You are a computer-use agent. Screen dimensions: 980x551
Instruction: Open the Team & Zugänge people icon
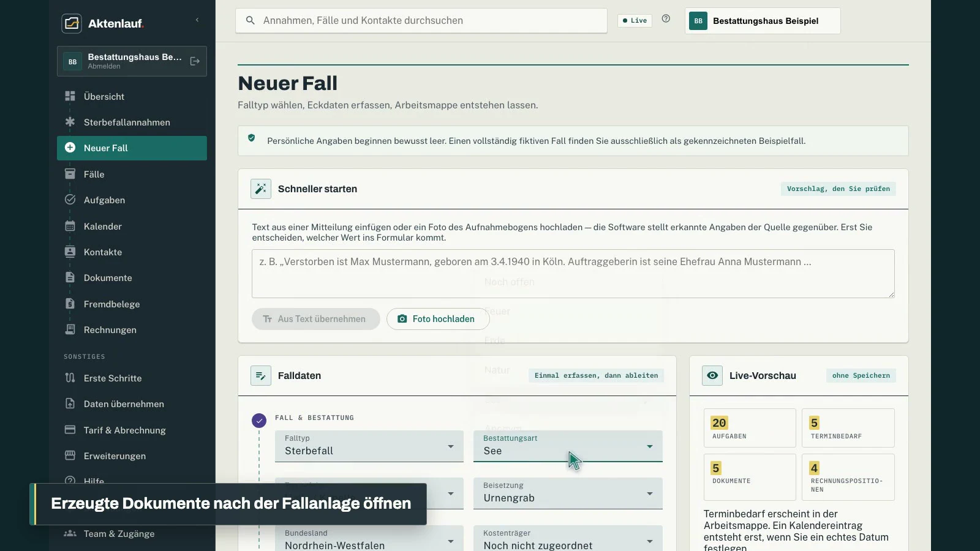click(x=70, y=533)
